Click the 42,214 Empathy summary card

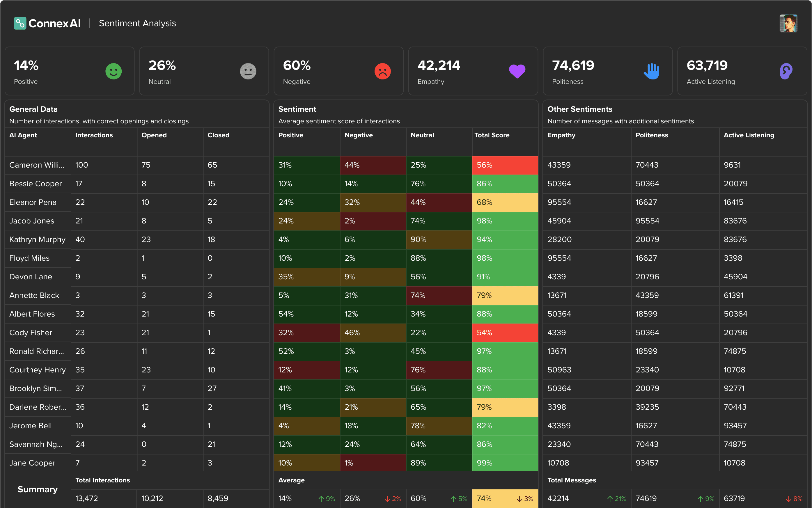(x=473, y=71)
